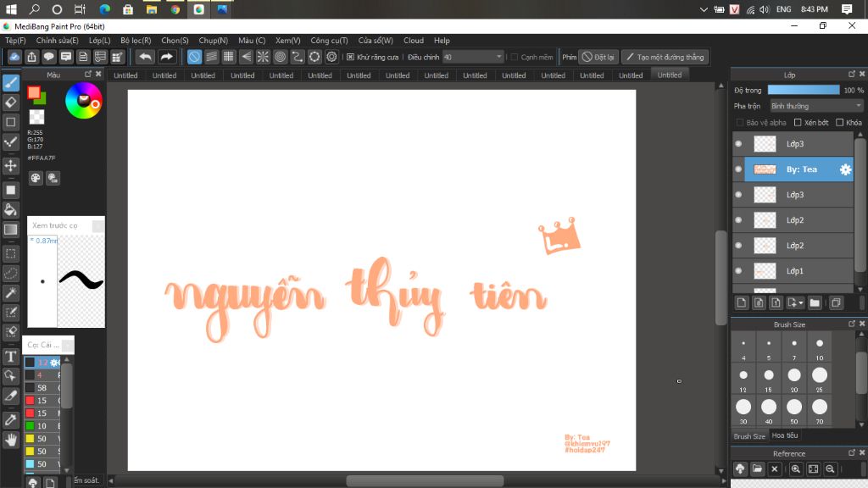
Task: Click the cloud save icon in toolbar
Action: (x=14, y=57)
